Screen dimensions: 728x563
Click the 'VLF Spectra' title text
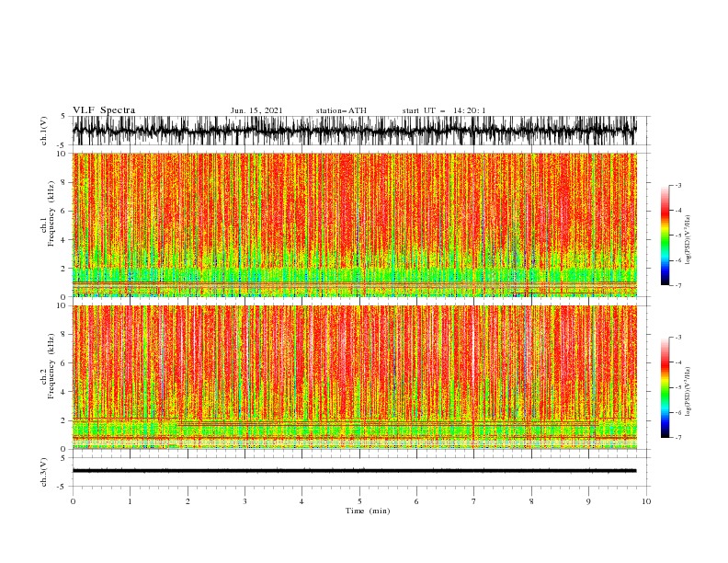(104, 110)
